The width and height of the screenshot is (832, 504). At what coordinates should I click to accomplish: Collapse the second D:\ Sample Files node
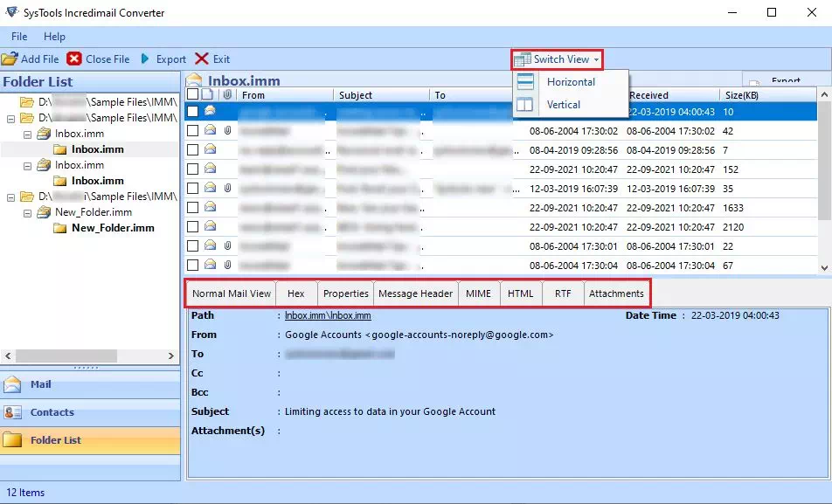(x=10, y=118)
